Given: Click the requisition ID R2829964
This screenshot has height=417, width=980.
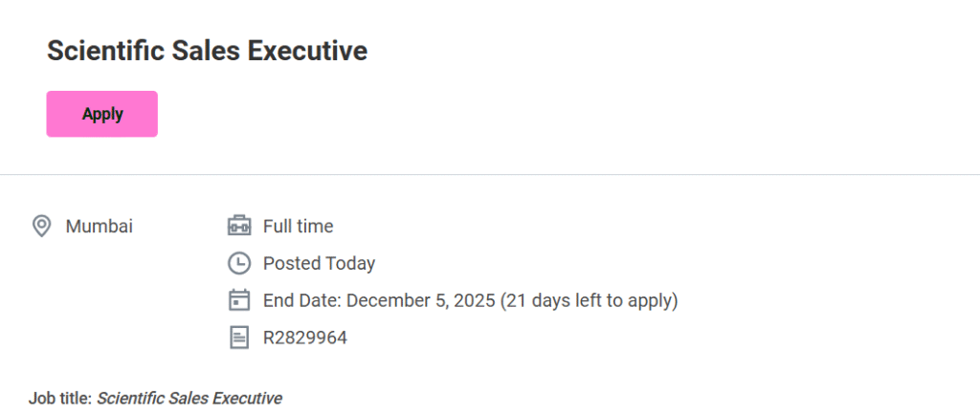Looking at the screenshot, I should point(304,338).
